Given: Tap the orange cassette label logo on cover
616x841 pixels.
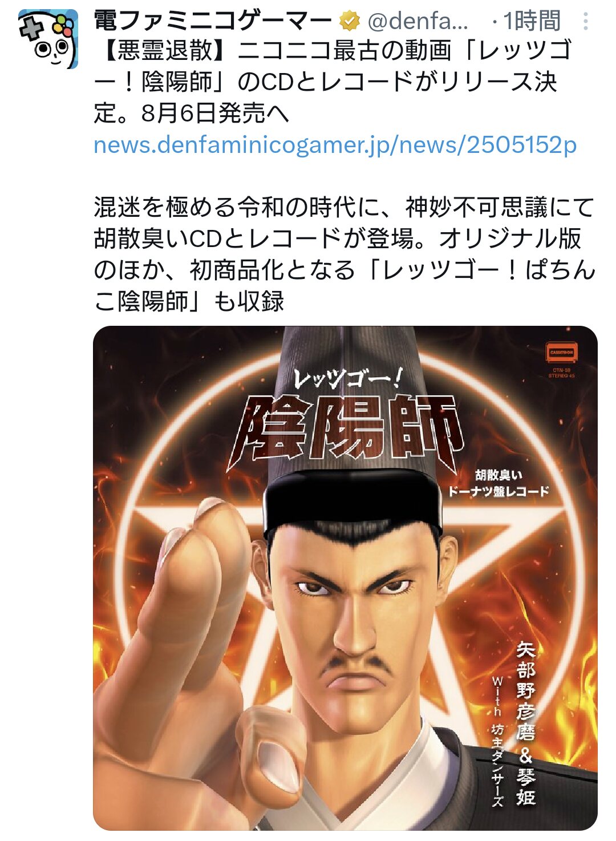Looking at the screenshot, I should (x=562, y=352).
